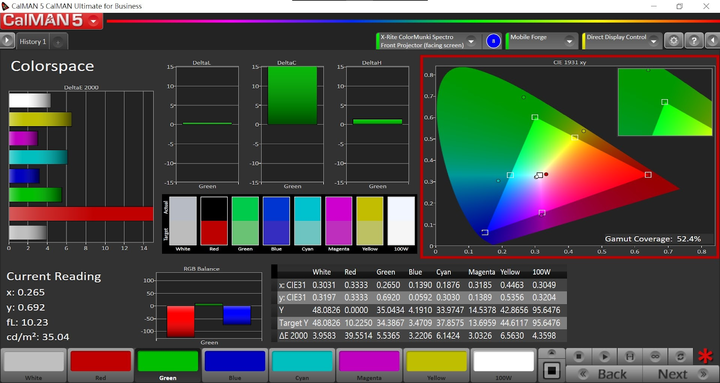
Task: Expand the up-arrow above the black square
Action: pyautogui.click(x=551, y=353)
